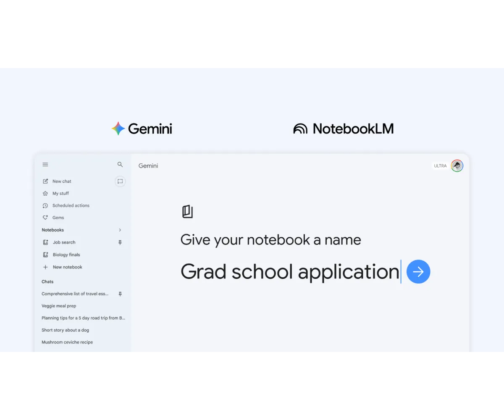Create a New notebook

pos(67,267)
